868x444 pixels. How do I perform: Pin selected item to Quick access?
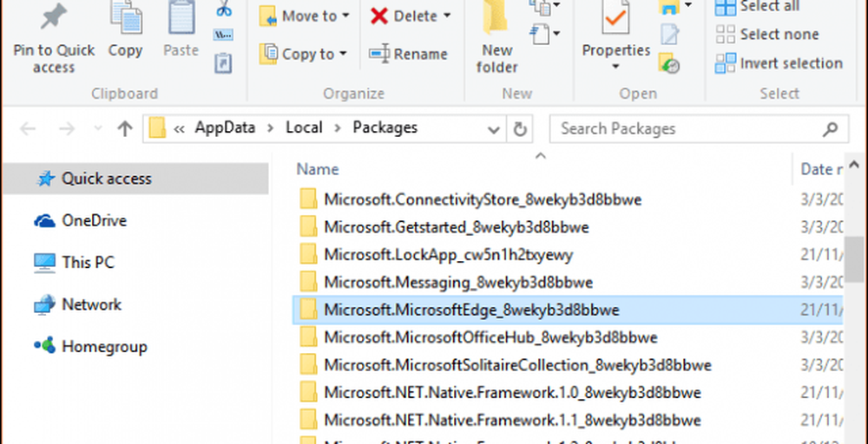(x=54, y=39)
